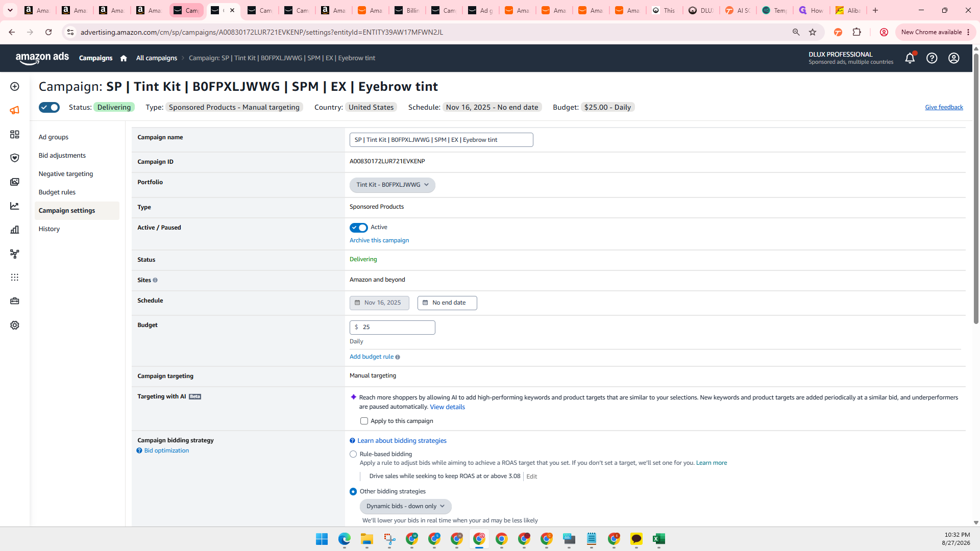The image size is (980, 551).
Task: Open History in side menu
Action: click(49, 229)
